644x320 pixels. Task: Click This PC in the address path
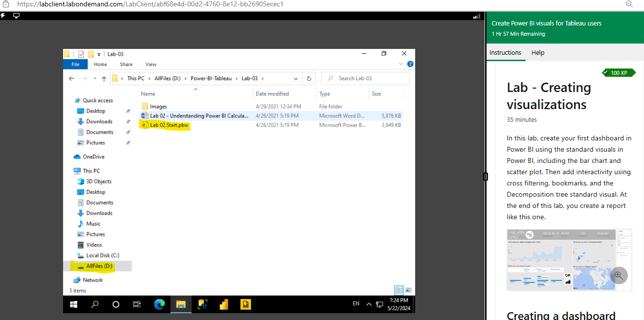[135, 78]
